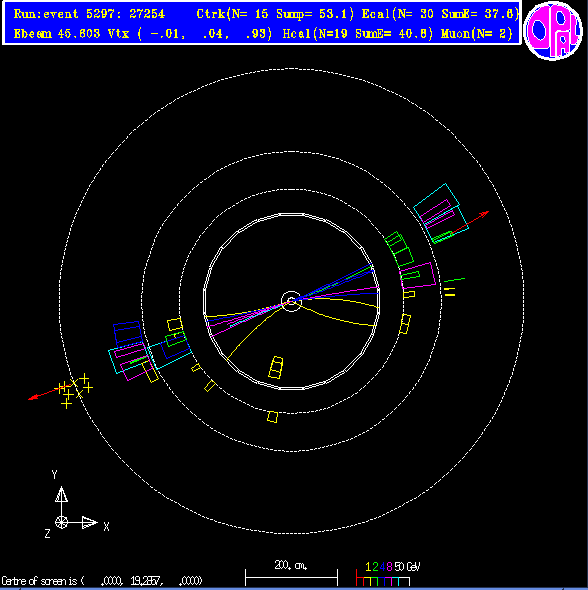Screen dimensions: 588x590
Task: Click the large cyan calorimeter box upper right
Action: pyautogui.click(x=441, y=213)
